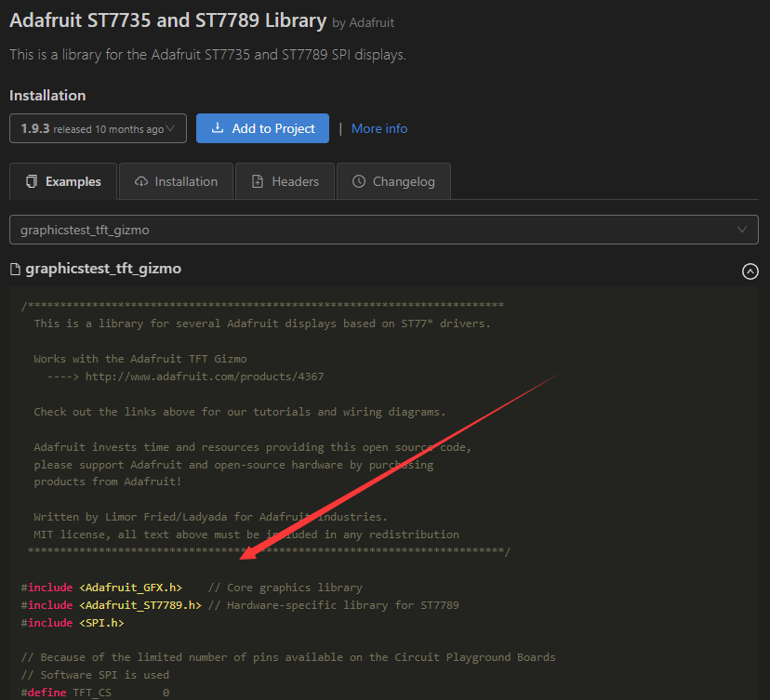
Task: Switch to the Headers tab
Action: 285,181
